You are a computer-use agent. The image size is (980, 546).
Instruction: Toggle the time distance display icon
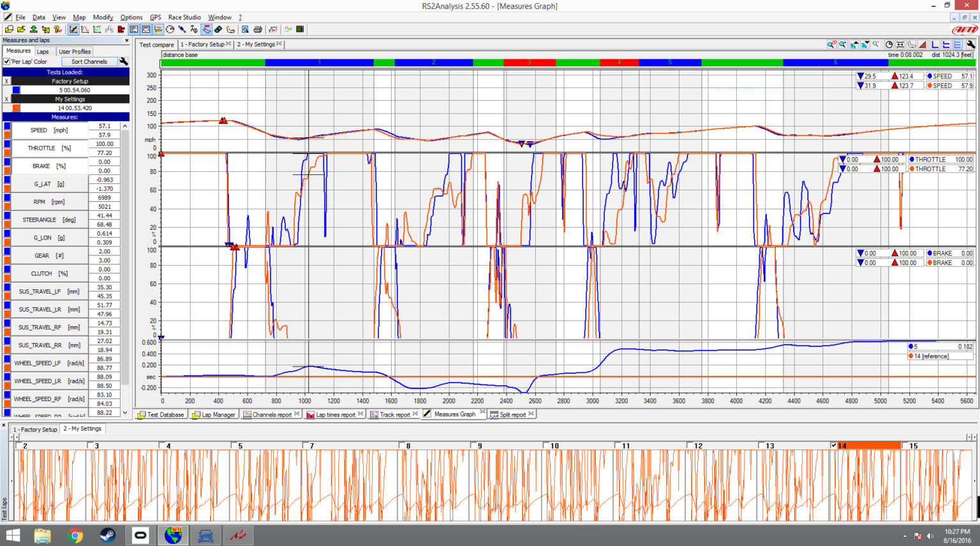click(888, 44)
